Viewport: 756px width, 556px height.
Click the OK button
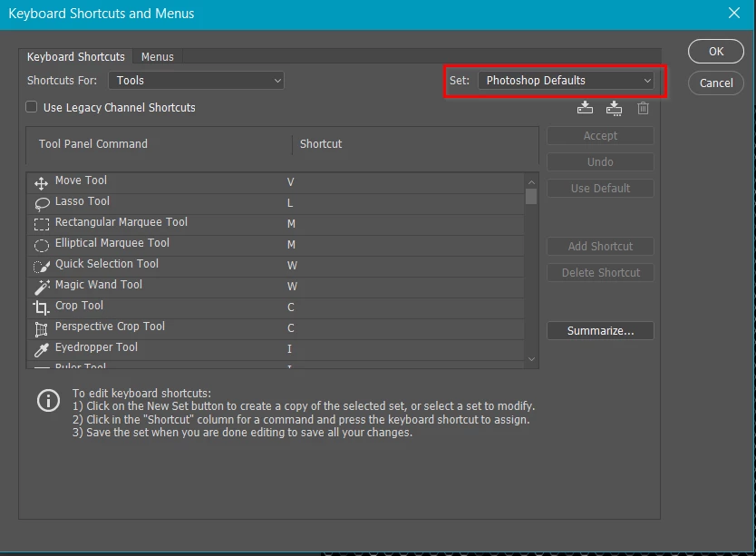716,51
